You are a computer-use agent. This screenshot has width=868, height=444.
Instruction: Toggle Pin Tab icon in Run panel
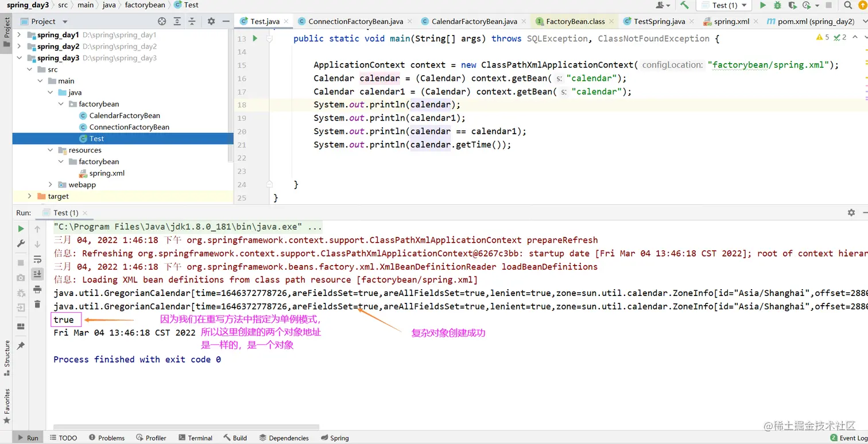(x=21, y=346)
